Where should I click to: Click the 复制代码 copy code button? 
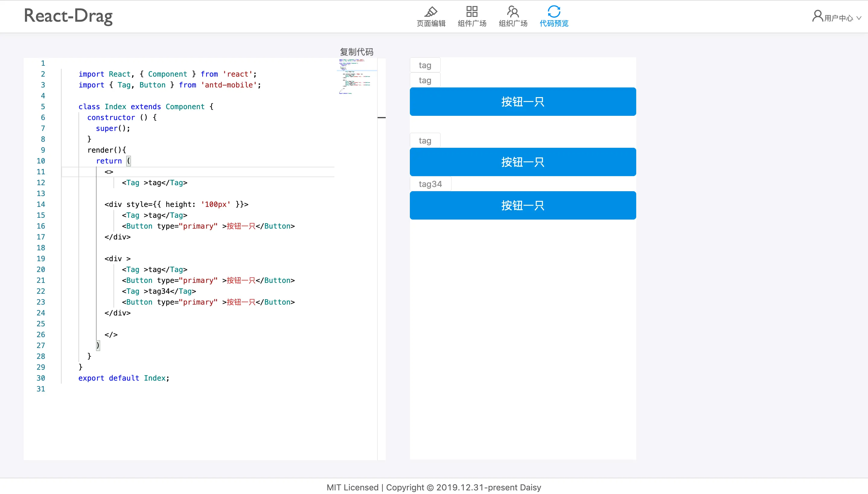pos(356,52)
